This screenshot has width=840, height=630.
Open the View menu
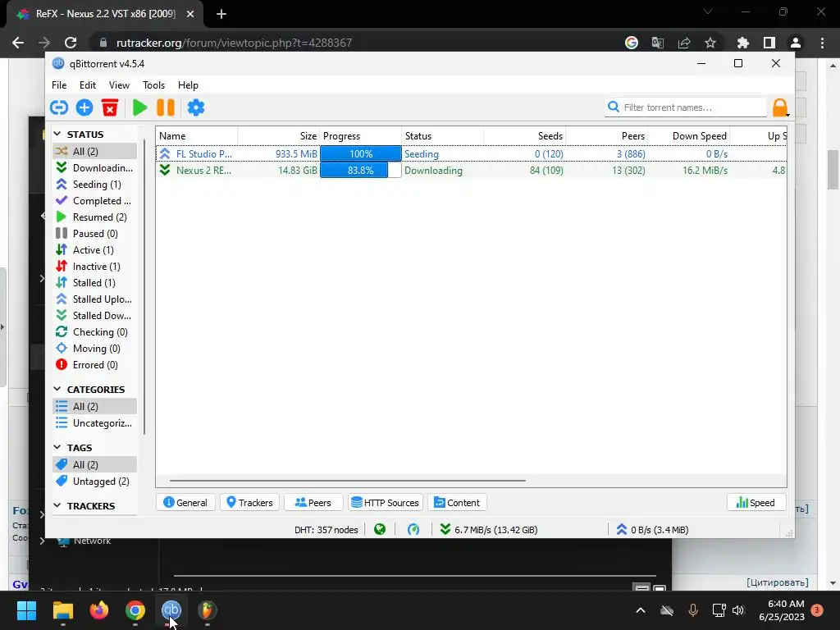119,85
